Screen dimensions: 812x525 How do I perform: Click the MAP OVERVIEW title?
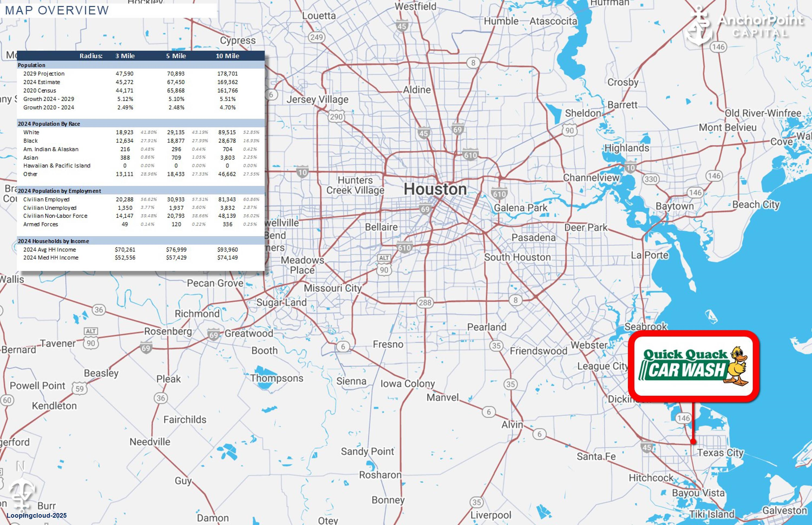coord(57,10)
